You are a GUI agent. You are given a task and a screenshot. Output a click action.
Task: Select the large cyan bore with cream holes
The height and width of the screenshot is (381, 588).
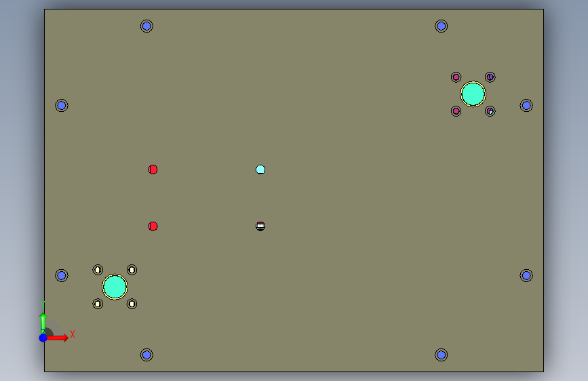tap(115, 287)
